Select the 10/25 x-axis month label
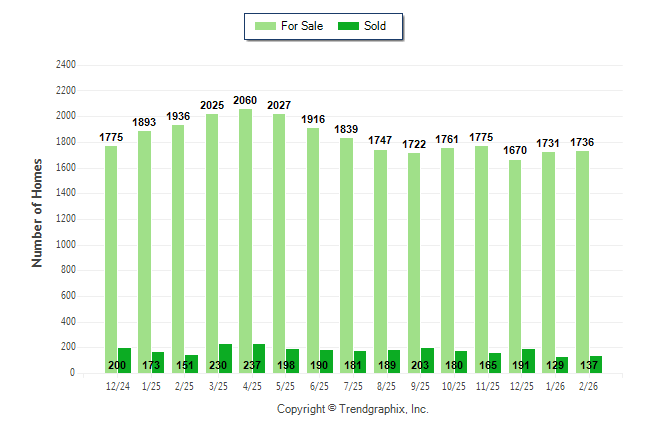 454,385
